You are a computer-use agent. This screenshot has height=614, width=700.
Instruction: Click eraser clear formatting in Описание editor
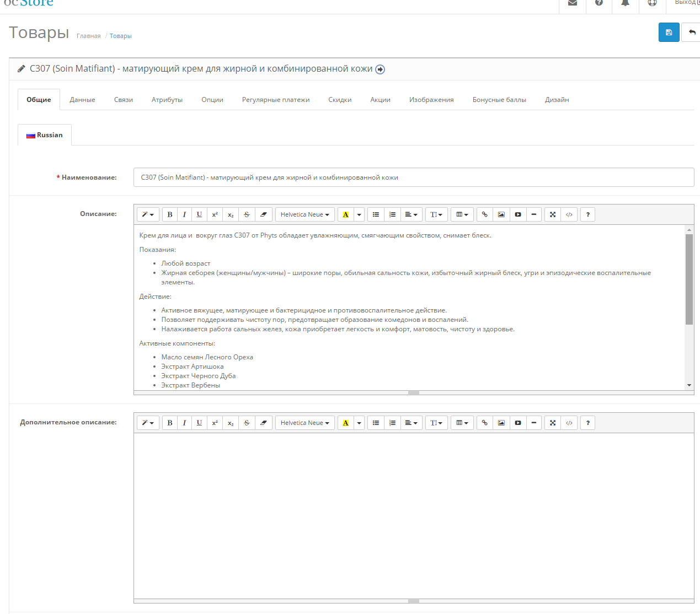click(263, 214)
